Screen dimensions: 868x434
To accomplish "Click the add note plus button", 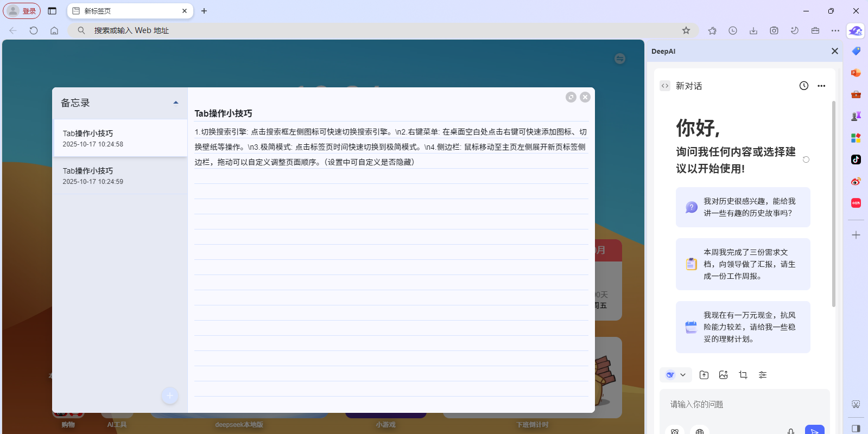I will (170, 395).
